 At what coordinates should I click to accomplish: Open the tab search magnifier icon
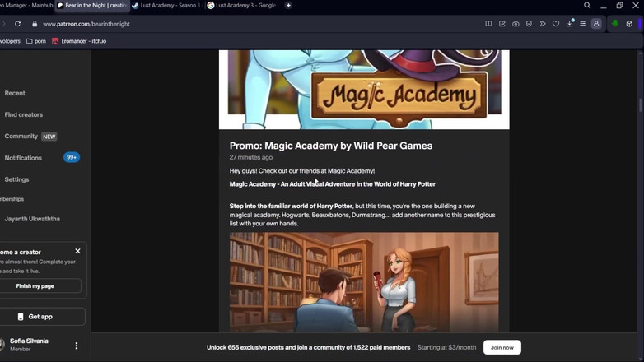(x=587, y=6)
